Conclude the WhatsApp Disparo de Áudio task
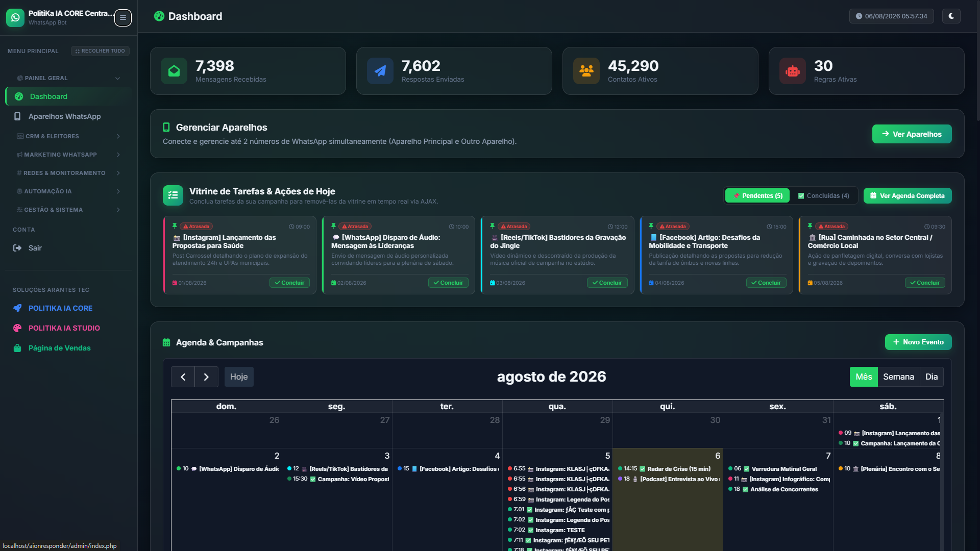Screen dimensions: 980x551 (x=448, y=283)
